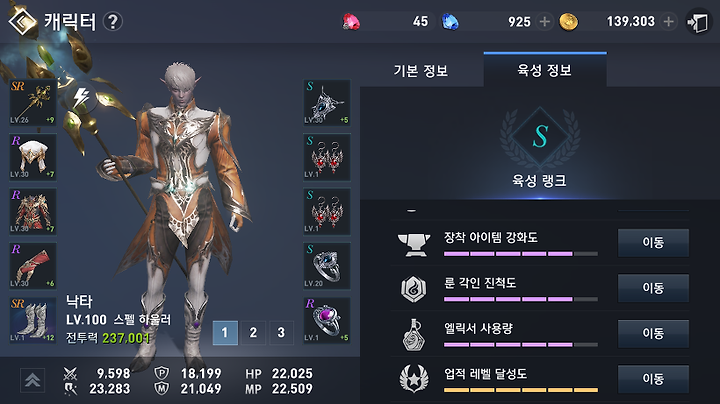720x404 pixels.
Task: Select the purple gem R ring slot
Action: [x=327, y=320]
